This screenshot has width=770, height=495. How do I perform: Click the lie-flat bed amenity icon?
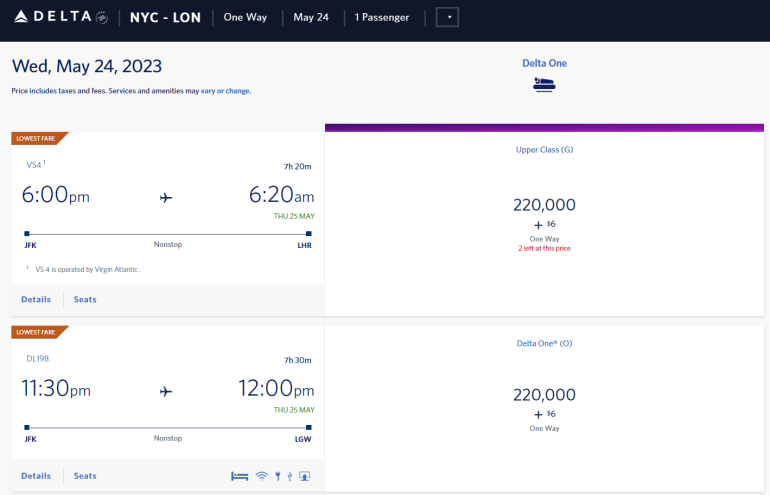click(239, 476)
